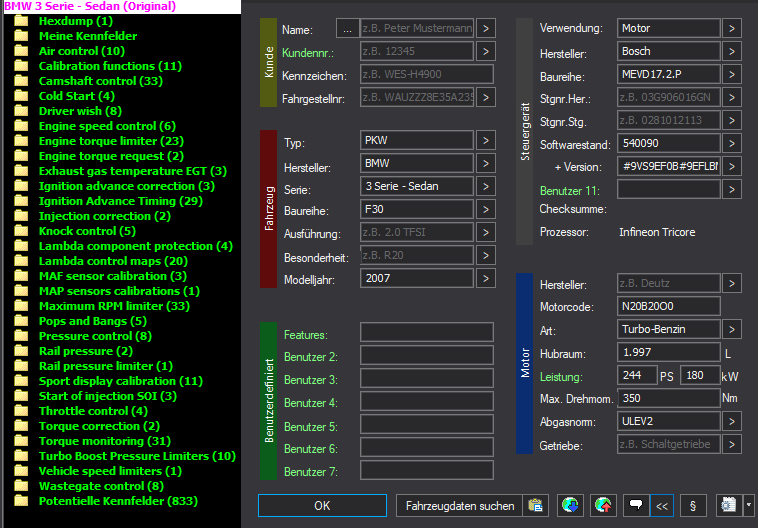The image size is (758, 528).
Task: Confirm with the OK button
Action: pos(322,506)
